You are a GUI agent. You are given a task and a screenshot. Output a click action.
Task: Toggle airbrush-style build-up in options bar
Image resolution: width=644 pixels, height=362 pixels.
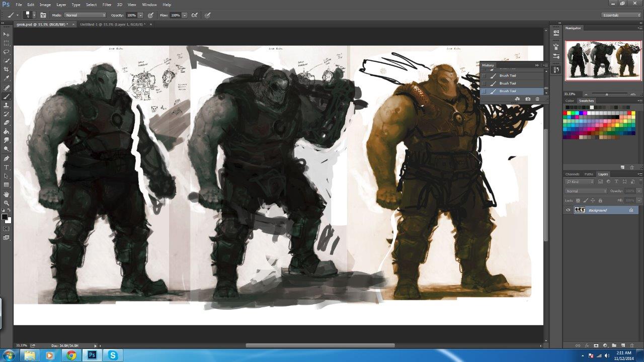tap(195, 15)
